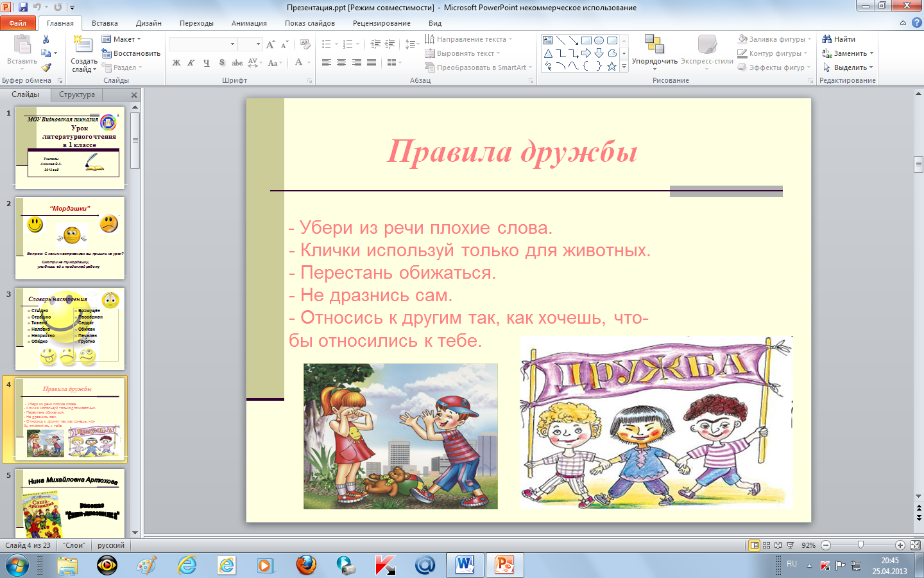Toggle bold Ж formatting
The image size is (924, 578).
[176, 63]
